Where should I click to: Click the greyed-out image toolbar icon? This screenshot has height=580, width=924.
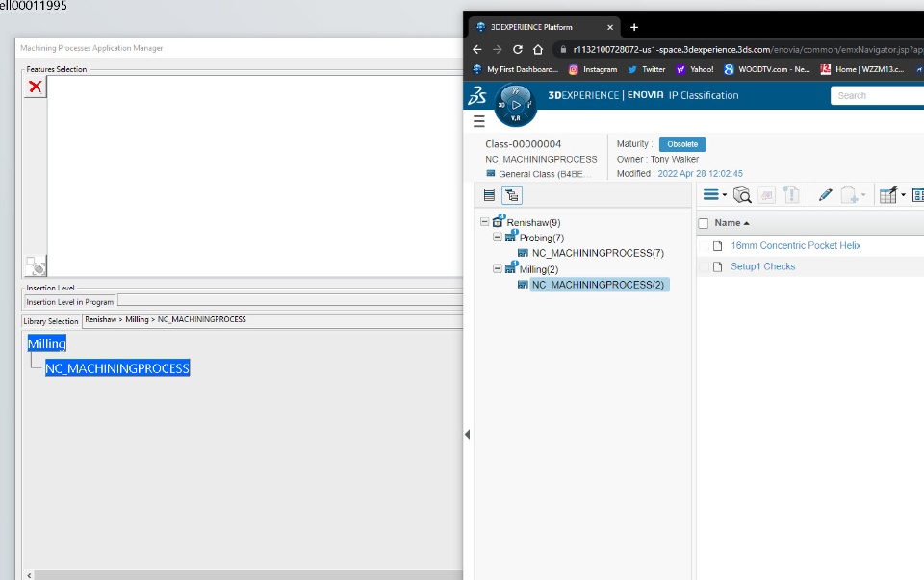[766, 195]
